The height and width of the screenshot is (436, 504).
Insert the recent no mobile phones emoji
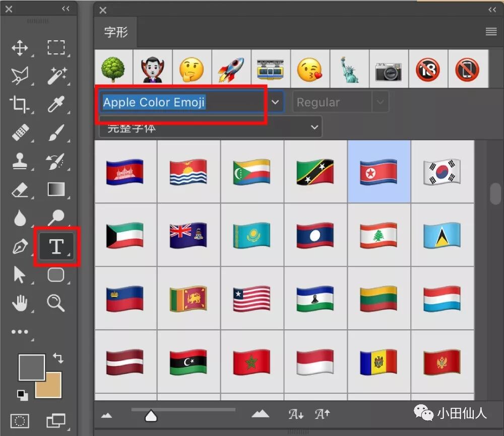[x=467, y=69]
